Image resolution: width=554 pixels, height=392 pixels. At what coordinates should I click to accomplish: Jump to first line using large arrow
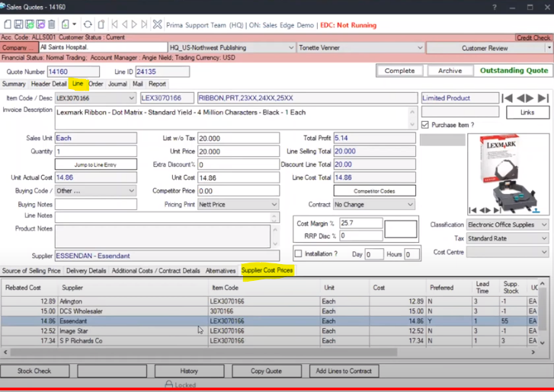tap(508, 98)
